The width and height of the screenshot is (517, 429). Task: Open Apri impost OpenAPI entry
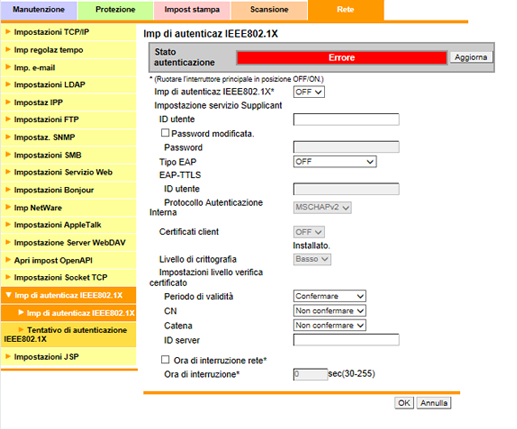coord(68,260)
